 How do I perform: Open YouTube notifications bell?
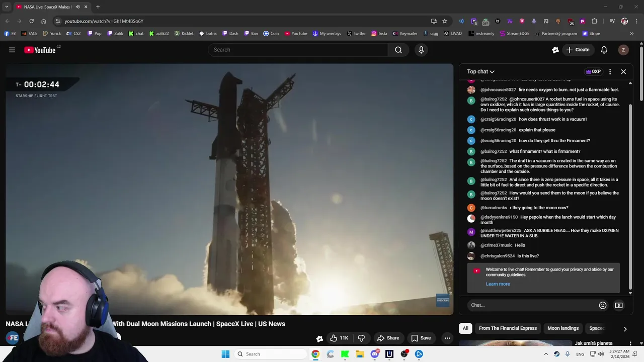604,50
